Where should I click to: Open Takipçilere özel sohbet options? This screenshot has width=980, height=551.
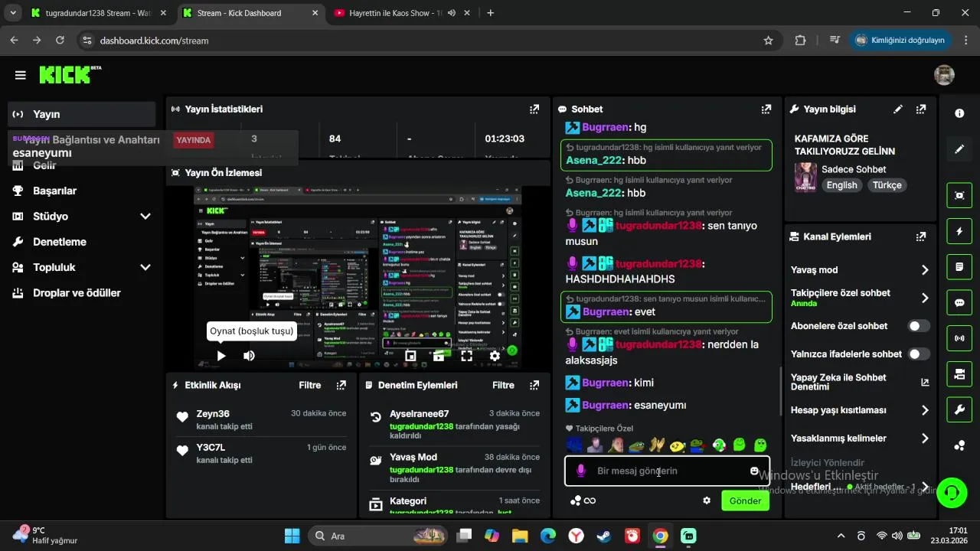point(860,298)
